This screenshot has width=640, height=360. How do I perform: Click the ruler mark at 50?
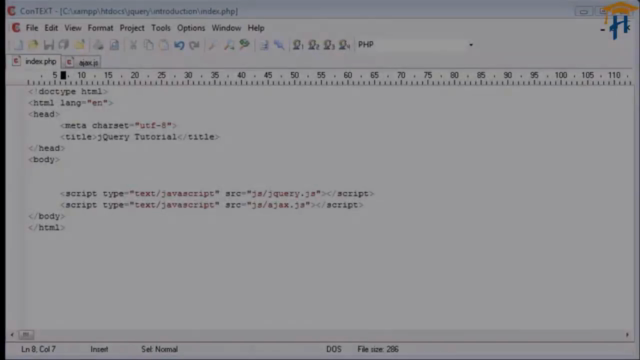pos(294,75)
